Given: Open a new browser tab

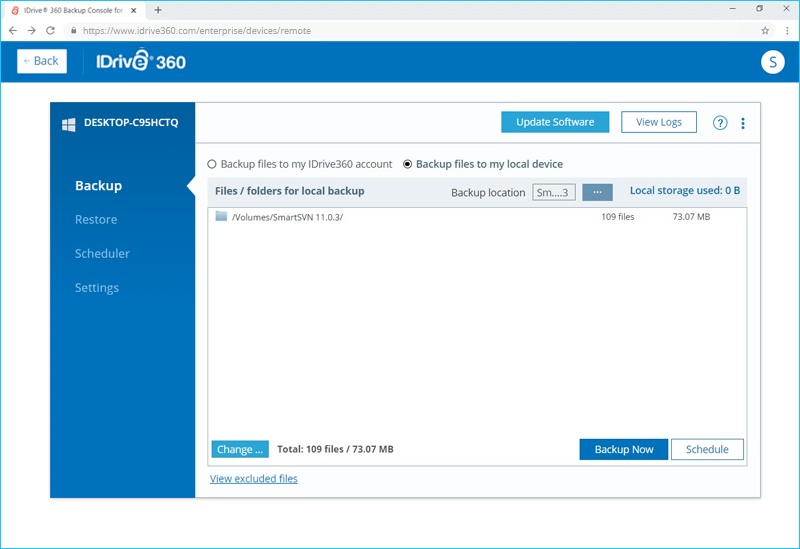Looking at the screenshot, I should 158,9.
